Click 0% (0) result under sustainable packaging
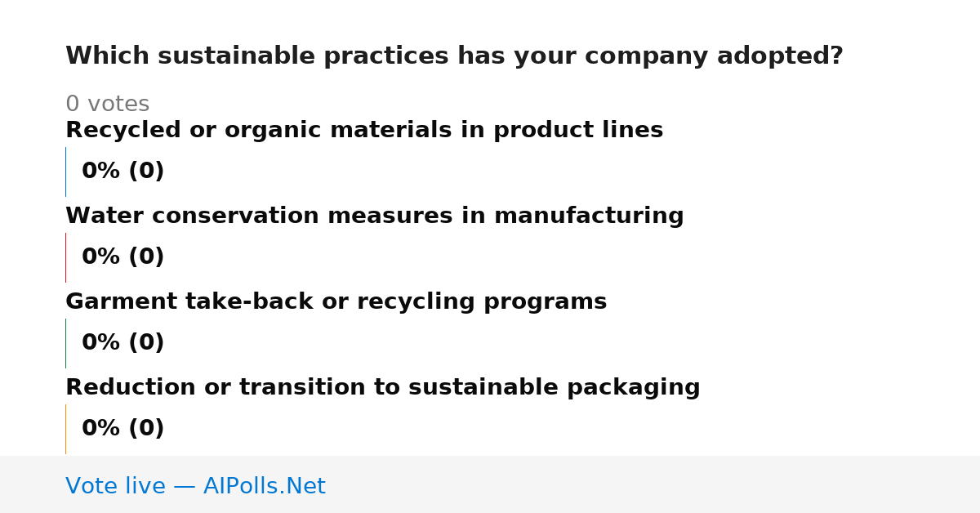This screenshot has height=513, width=980. pyautogui.click(x=123, y=429)
